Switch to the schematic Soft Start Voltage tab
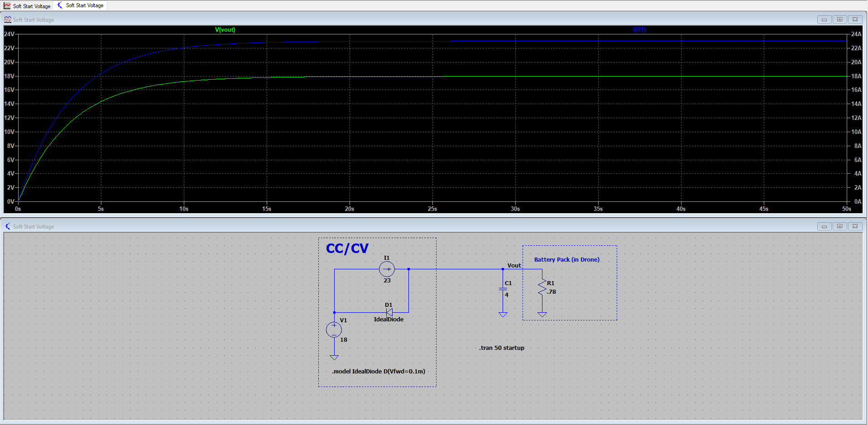This screenshot has width=868, height=425. pyautogui.click(x=80, y=5)
